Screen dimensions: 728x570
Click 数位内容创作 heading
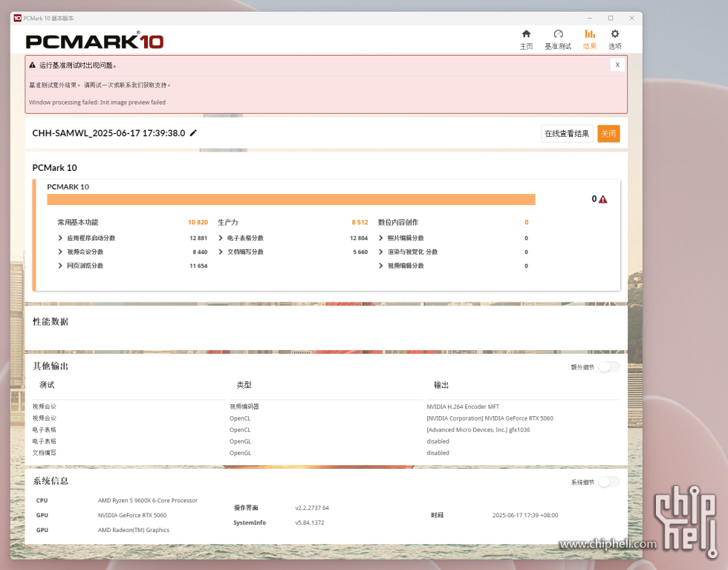point(398,222)
